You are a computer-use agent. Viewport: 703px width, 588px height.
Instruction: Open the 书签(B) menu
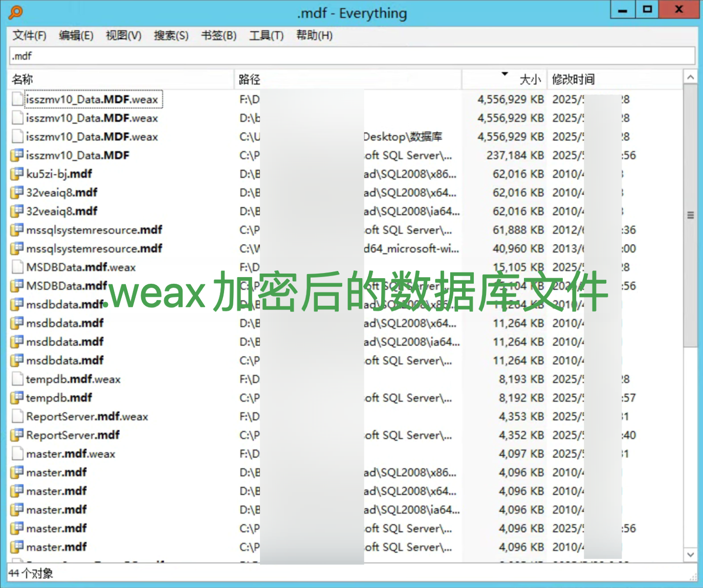point(218,35)
